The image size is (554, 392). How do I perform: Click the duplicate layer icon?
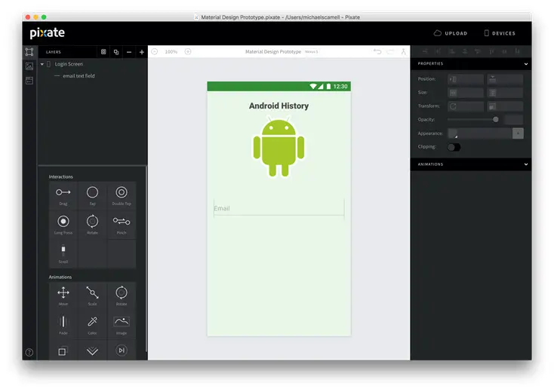pos(116,52)
